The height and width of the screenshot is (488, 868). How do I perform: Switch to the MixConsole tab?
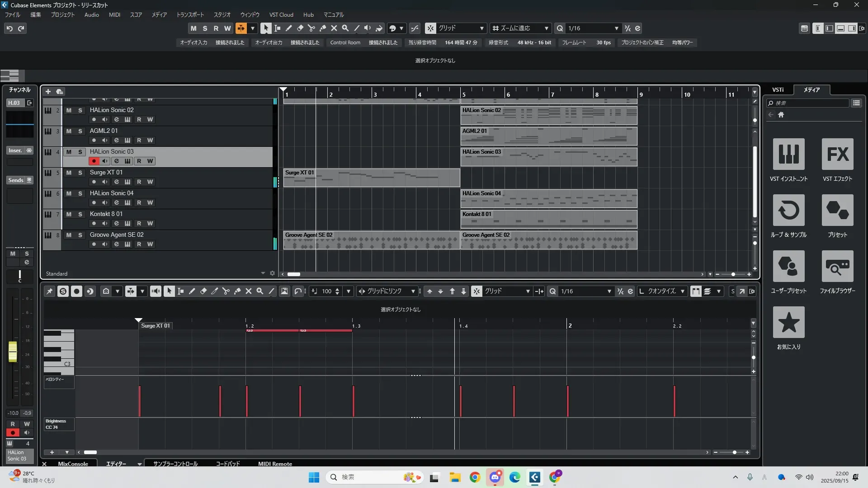[73, 464]
